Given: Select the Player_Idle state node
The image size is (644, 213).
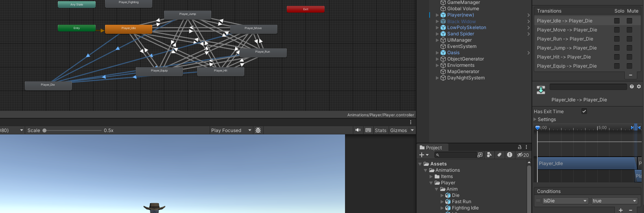Looking at the screenshot, I should point(129,29).
